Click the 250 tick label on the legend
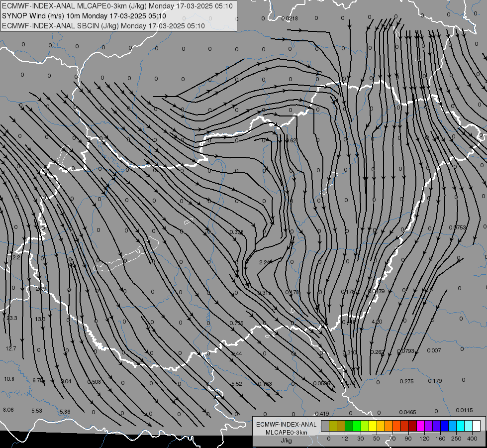Viewport: 487px width, 448px height. [x=456, y=439]
